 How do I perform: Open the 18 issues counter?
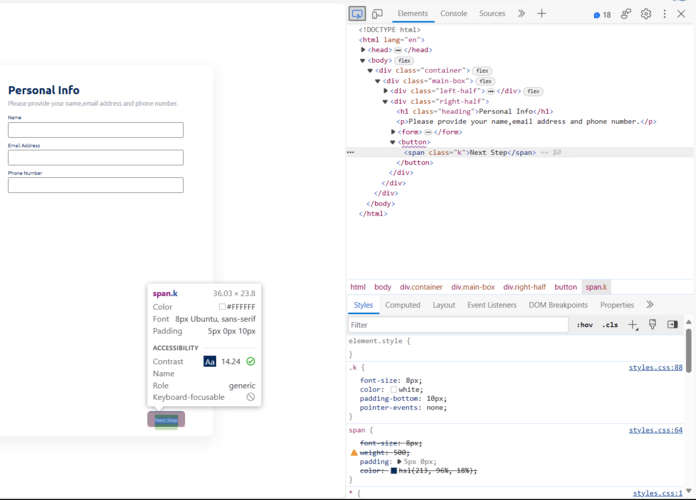602,15
